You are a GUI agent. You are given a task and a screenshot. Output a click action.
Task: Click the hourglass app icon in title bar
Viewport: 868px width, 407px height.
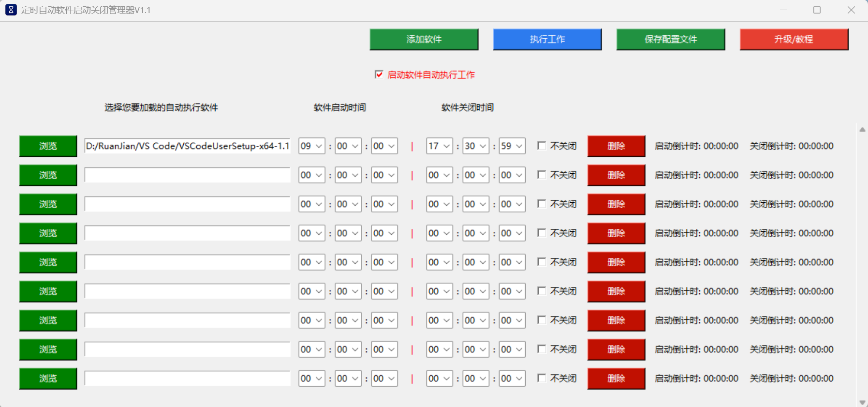click(x=11, y=10)
